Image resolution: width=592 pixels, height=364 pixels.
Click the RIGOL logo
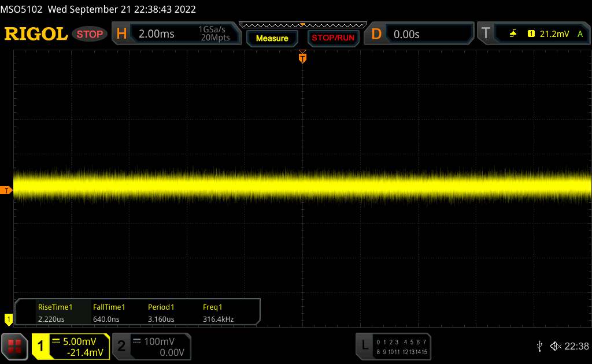(x=36, y=34)
